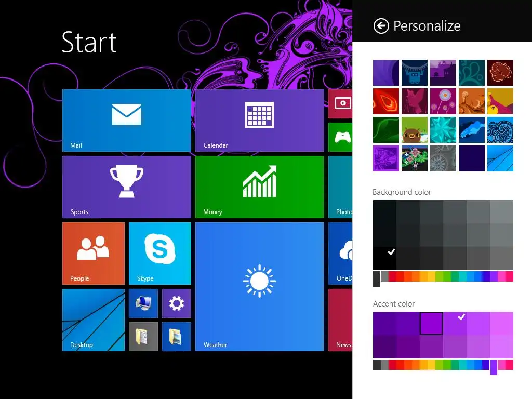Select the teal star background thumbnail
This screenshot has height=399, width=532.
click(443, 130)
